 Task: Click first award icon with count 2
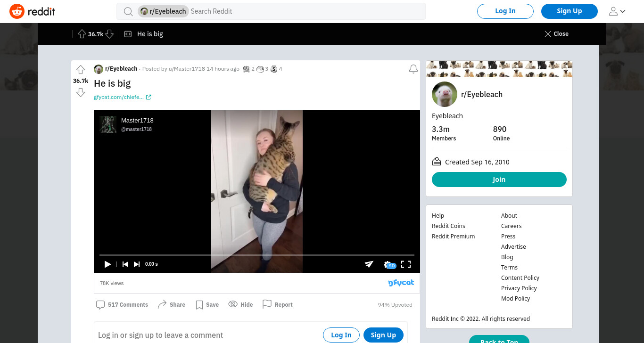pos(246,69)
